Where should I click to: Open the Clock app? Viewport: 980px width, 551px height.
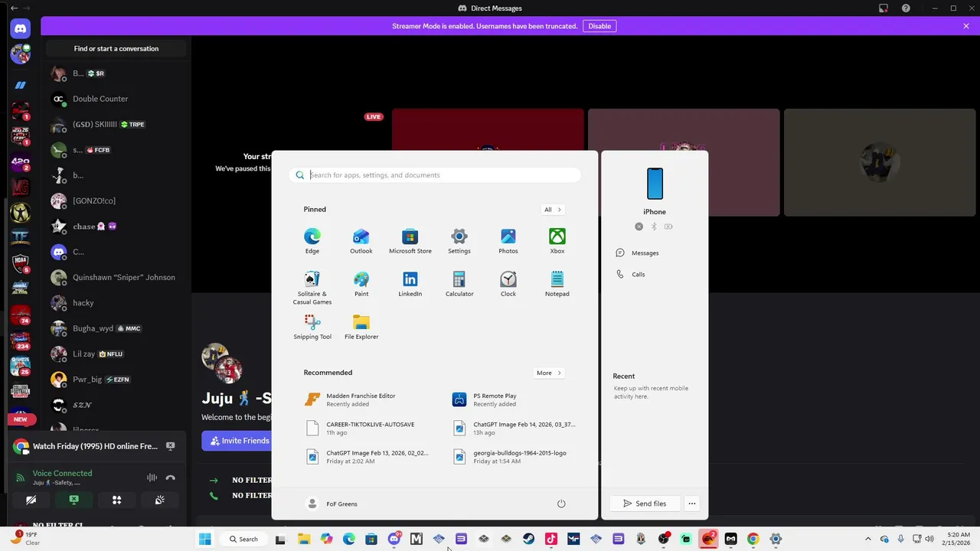coord(508,283)
